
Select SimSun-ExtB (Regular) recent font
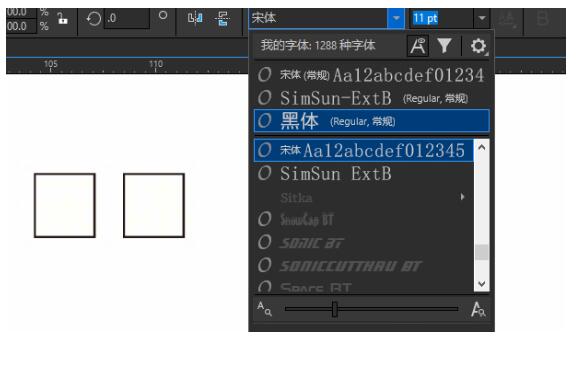pos(372,98)
